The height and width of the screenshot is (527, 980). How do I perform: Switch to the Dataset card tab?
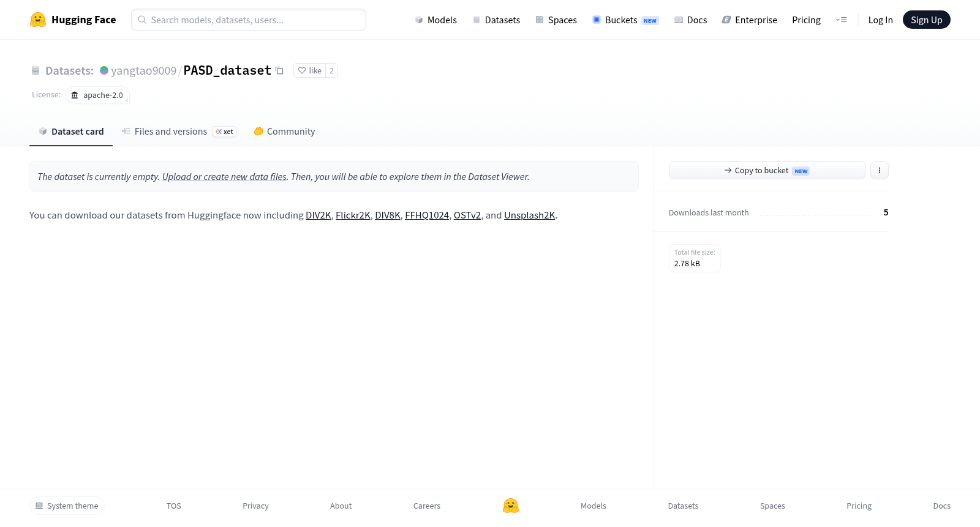(71, 131)
